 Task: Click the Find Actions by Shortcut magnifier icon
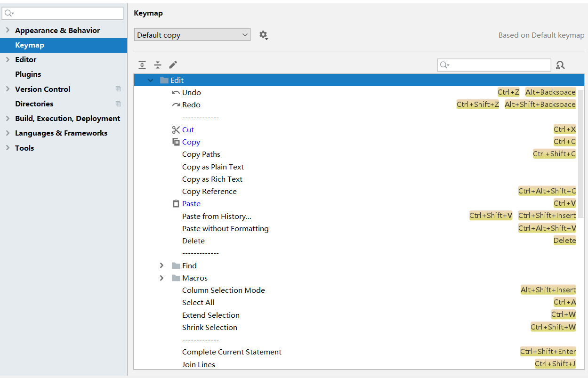point(560,65)
